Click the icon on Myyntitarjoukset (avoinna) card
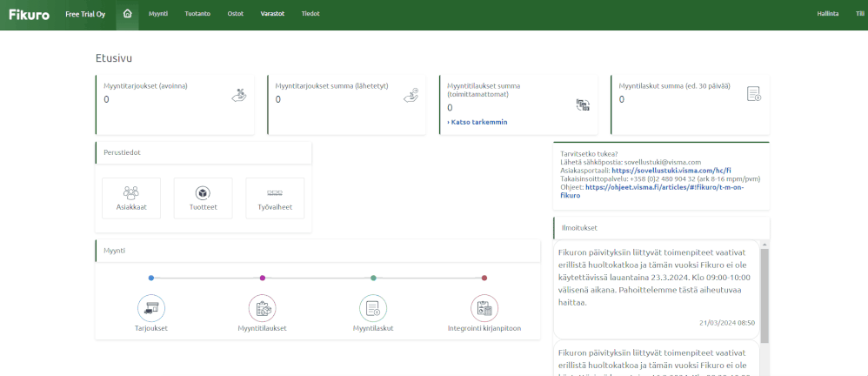868x376 pixels. tap(238, 95)
